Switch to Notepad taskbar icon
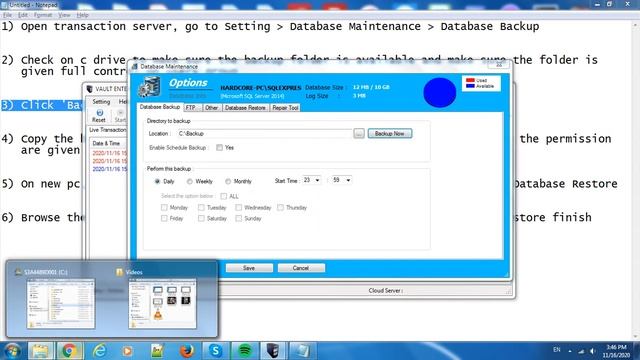Image resolution: width=640 pixels, height=360 pixels. point(302,351)
